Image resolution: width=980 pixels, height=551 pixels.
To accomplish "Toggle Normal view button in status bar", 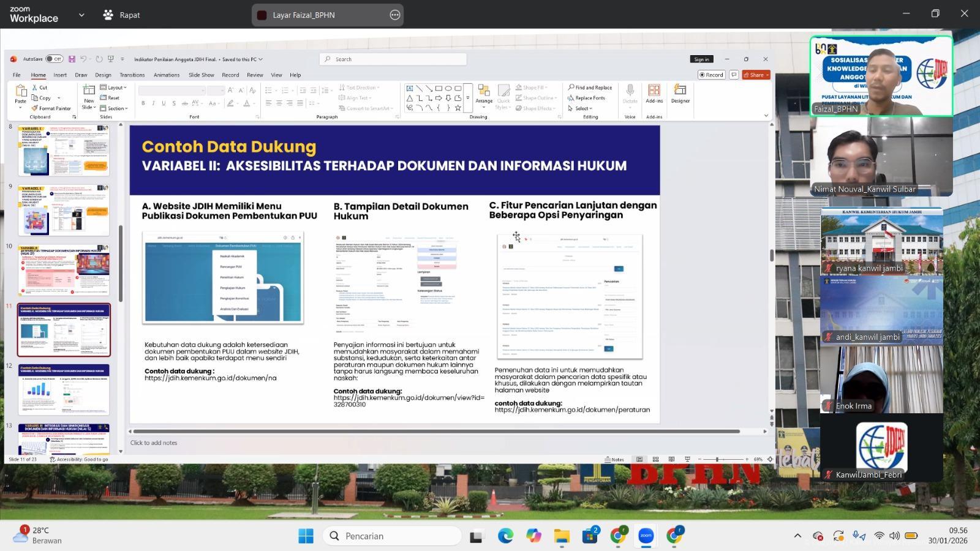I will click(639, 459).
